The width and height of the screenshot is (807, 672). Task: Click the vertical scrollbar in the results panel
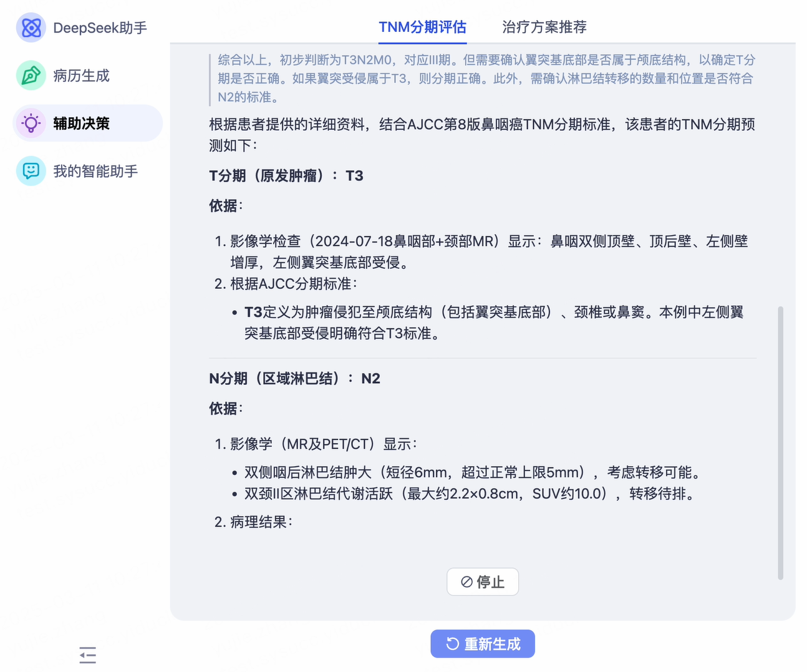[780, 442]
